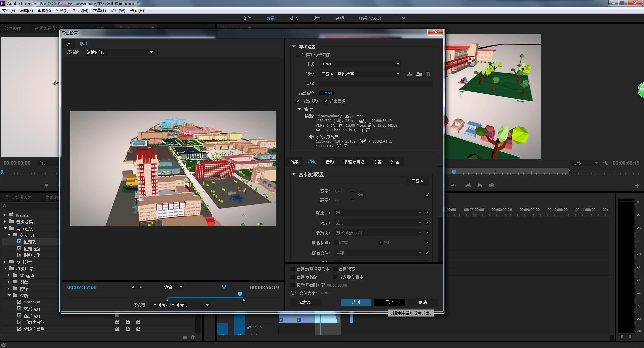Open the 格式 H.264 dropdown
Image resolution: width=644 pixels, height=348 pixels.
tap(360, 64)
